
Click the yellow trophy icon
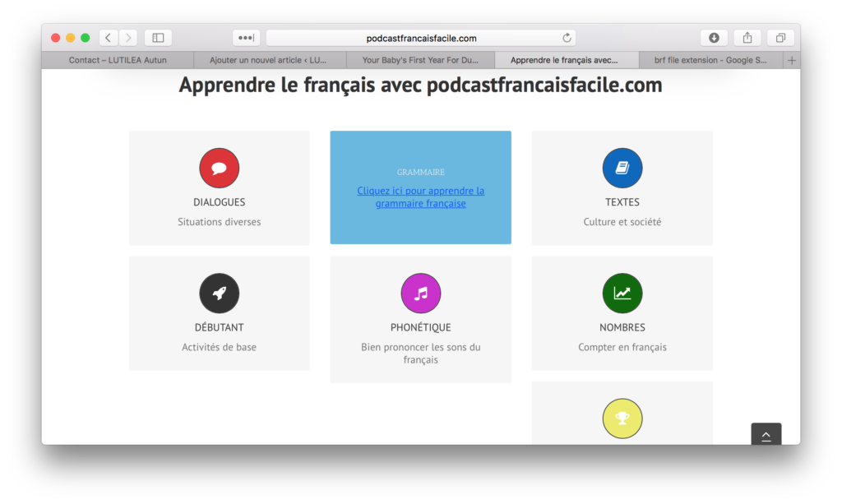coord(622,418)
